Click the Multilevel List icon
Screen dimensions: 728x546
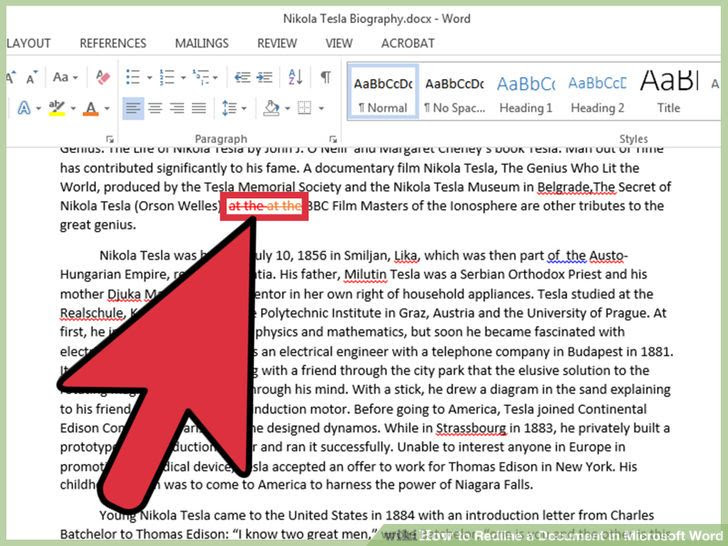point(201,77)
